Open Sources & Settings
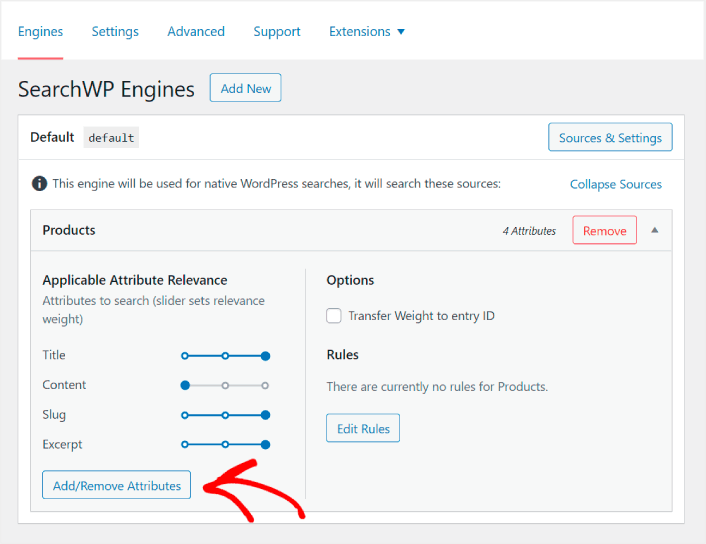 point(610,137)
